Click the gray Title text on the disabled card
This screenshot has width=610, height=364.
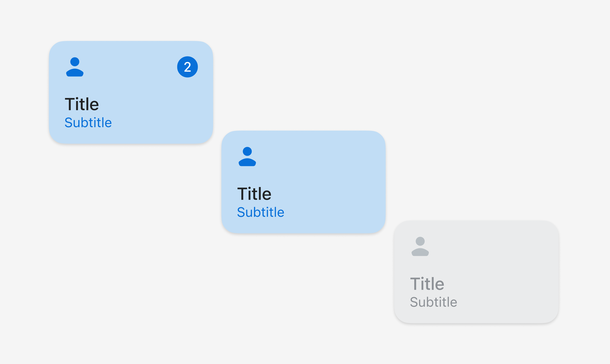point(427,284)
